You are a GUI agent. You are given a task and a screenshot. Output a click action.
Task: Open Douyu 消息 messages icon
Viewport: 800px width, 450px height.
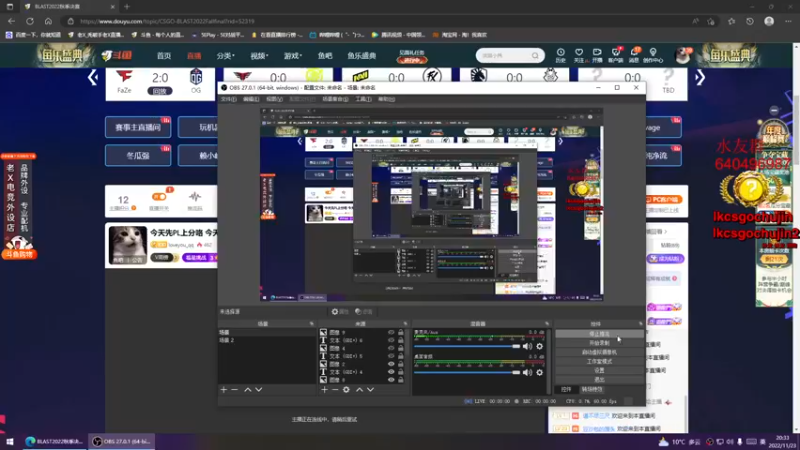tap(634, 56)
